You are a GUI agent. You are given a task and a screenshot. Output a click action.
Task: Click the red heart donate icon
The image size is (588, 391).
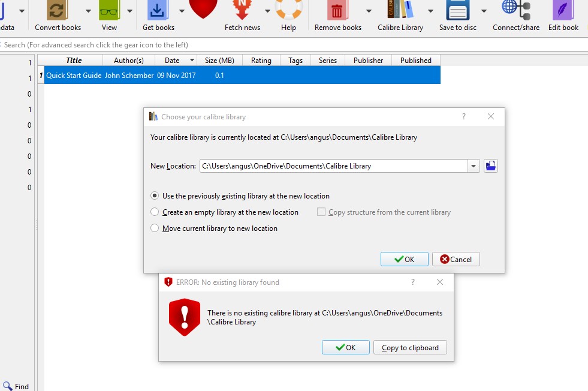pyautogui.click(x=203, y=9)
